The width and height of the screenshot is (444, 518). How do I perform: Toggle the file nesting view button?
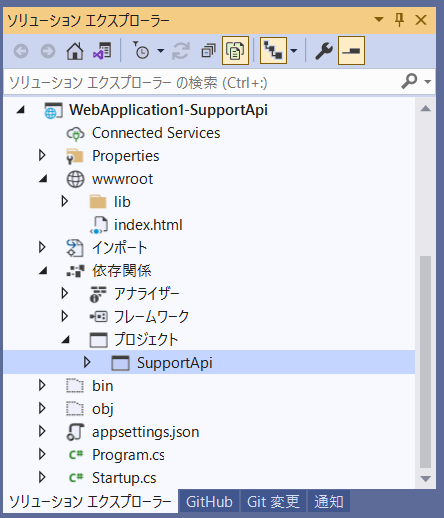tap(273, 51)
